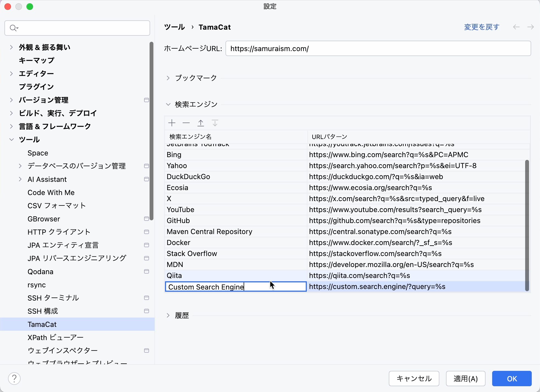Add a new search engine entry

172,123
